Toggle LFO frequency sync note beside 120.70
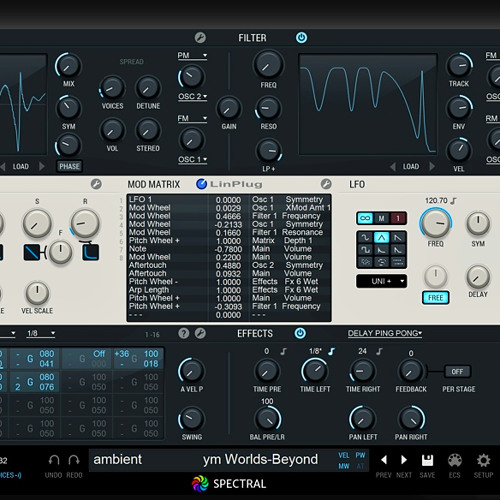The image size is (500, 500). (x=453, y=201)
